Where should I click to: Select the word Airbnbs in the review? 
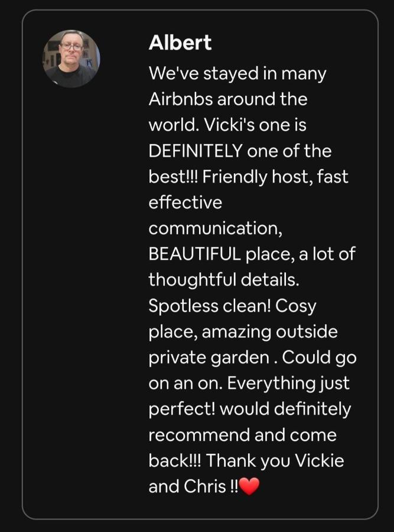click(181, 99)
